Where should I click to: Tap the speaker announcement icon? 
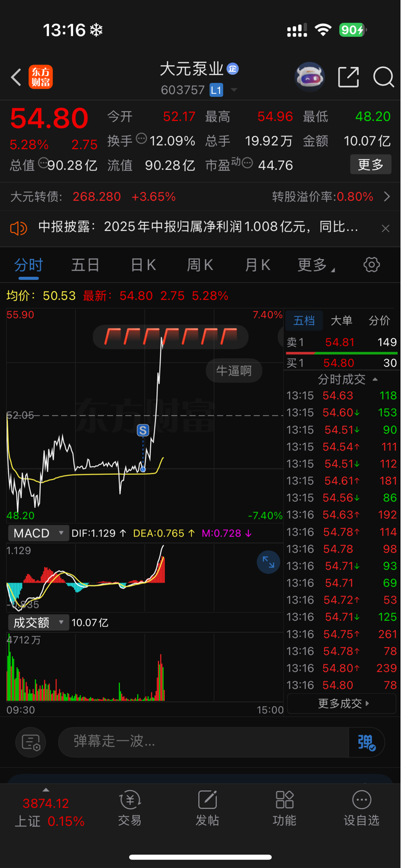click(18, 228)
